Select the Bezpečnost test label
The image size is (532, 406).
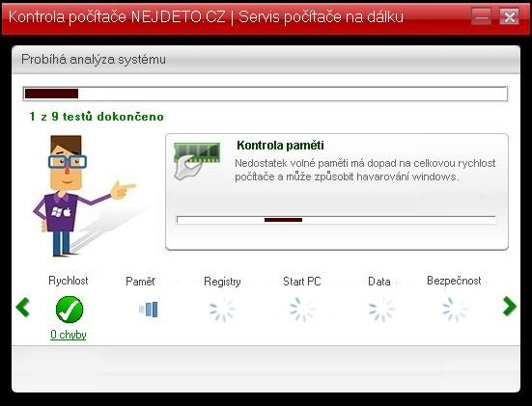coord(454,281)
